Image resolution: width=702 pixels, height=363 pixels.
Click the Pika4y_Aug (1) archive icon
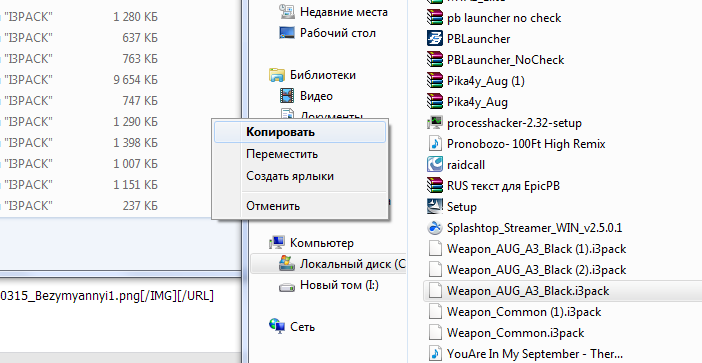pos(435,81)
